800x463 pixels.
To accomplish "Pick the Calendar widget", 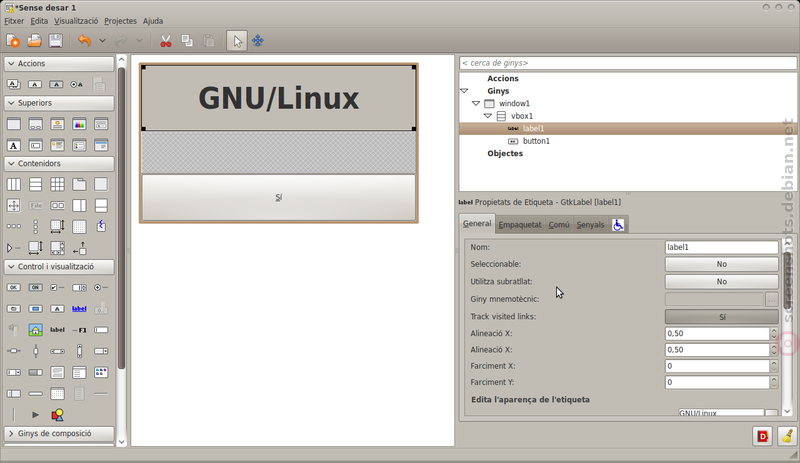I will (x=58, y=394).
